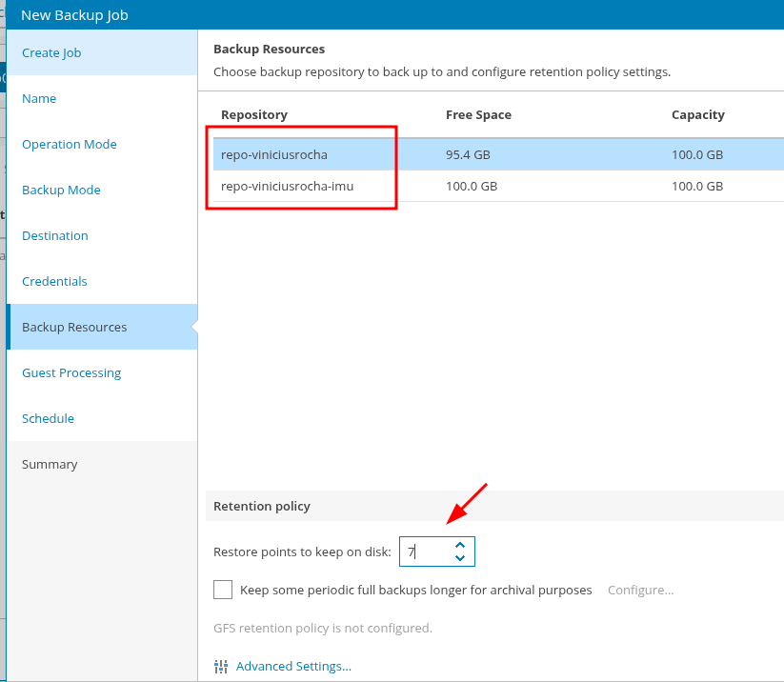Go to the Create Job step

(51, 52)
